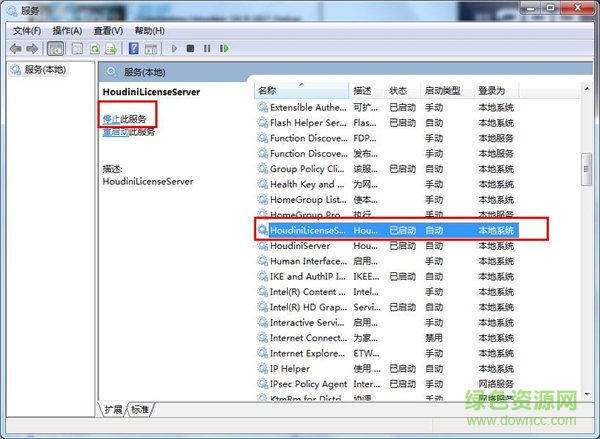Open the blue Help question mark icon

(133, 48)
